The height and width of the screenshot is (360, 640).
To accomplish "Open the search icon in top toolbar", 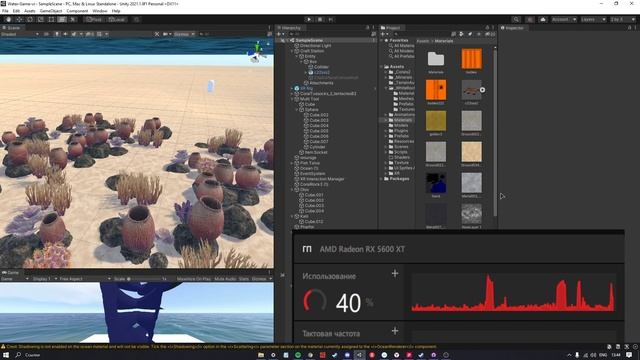I will [x=516, y=19].
